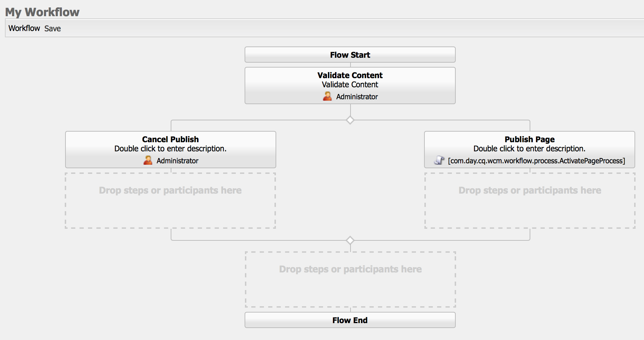Select the Cancel Publish step

tap(170, 139)
